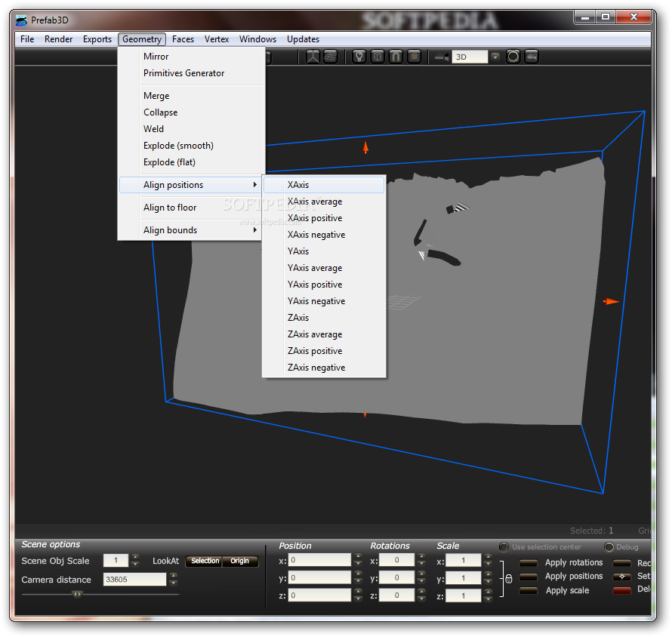The image size is (672, 637).
Task: Click the LookAt Origin button
Action: point(239,562)
